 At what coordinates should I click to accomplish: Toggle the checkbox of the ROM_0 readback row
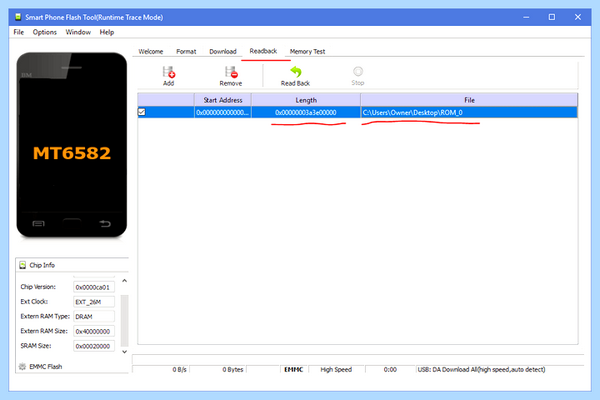[x=142, y=112]
